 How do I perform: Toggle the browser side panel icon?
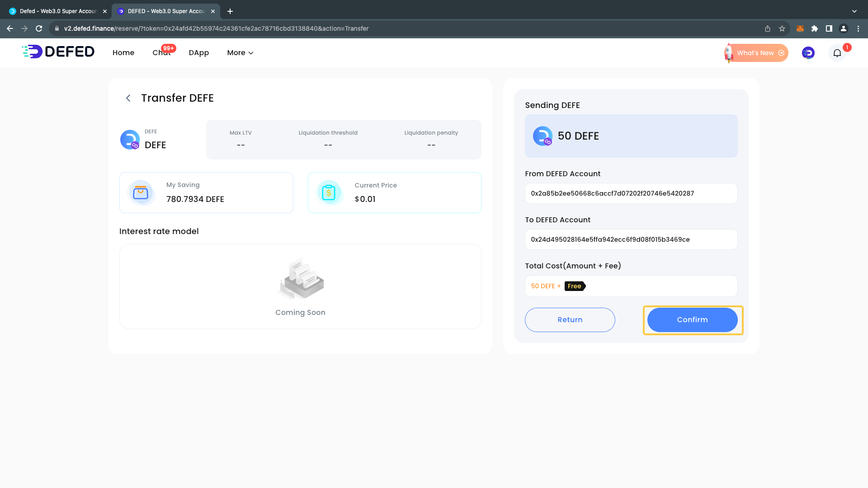pos(829,28)
